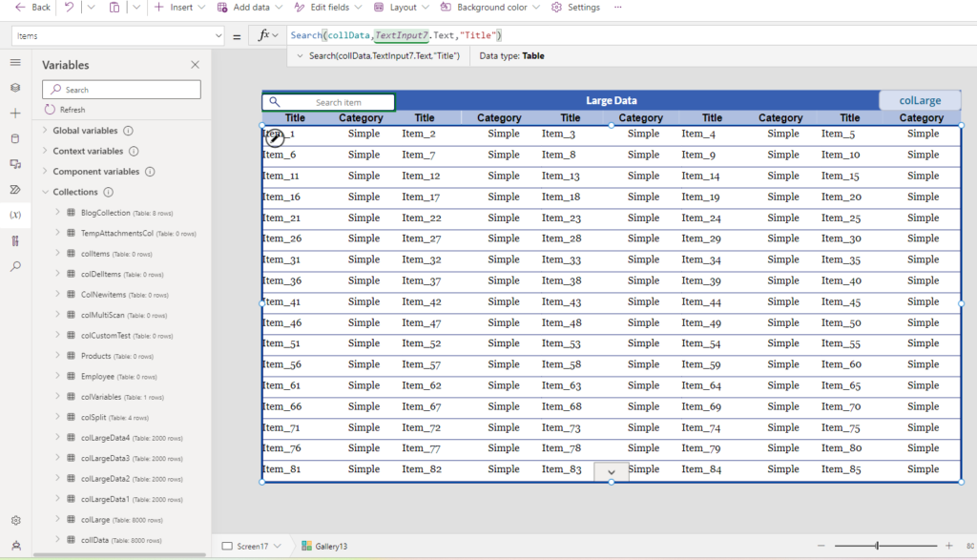Click the info icon next to Context variables
This screenshot has width=977, height=560.
tap(134, 152)
